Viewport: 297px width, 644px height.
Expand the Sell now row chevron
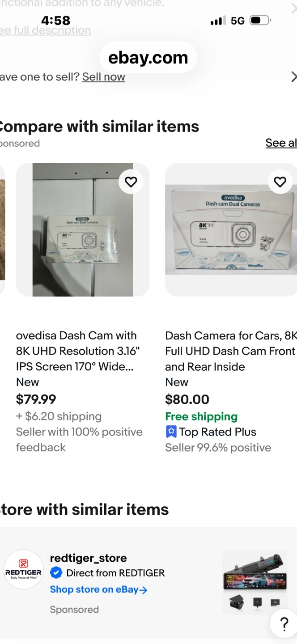tap(293, 77)
